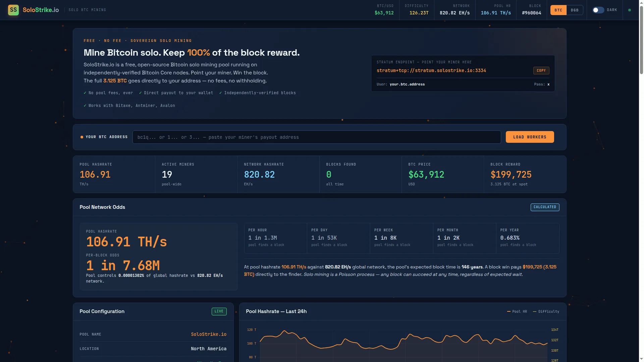This screenshot has height=362, width=644.
Task: Click the Pool Name SoloStrike.io value
Action: pos(209,335)
